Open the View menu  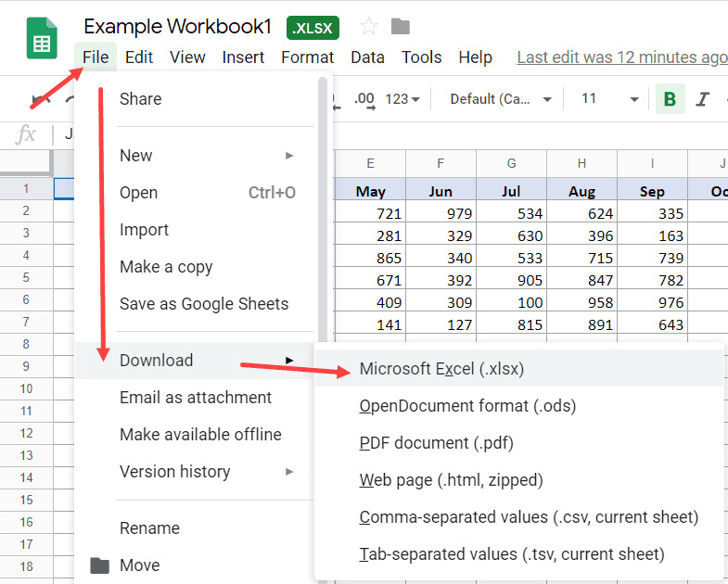pyautogui.click(x=187, y=57)
